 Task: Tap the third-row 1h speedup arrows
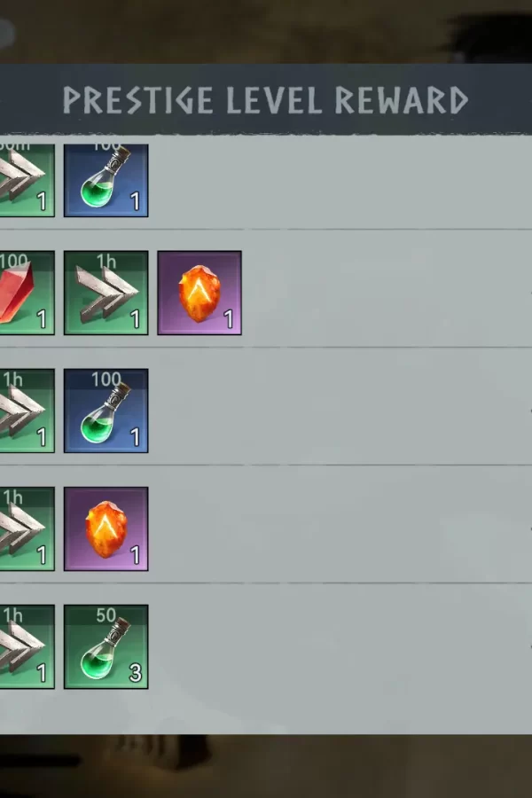27,411
